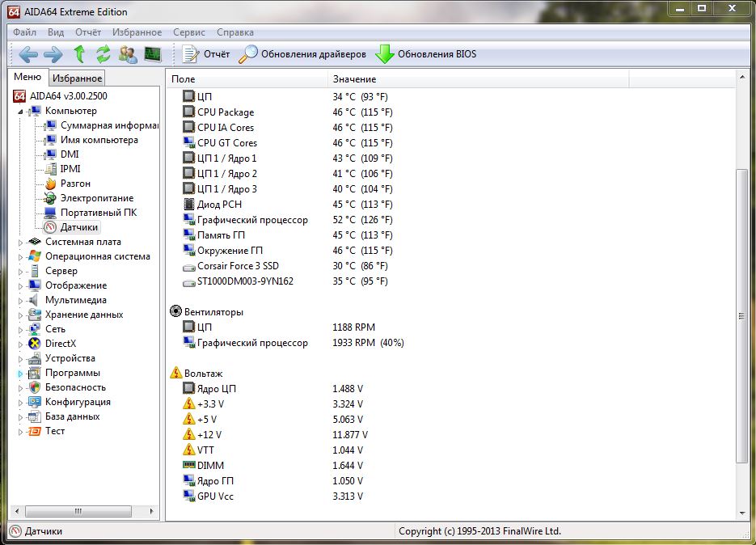Screen dimensions: 756x545
Task: Click the Поле column header
Action: (x=247, y=79)
